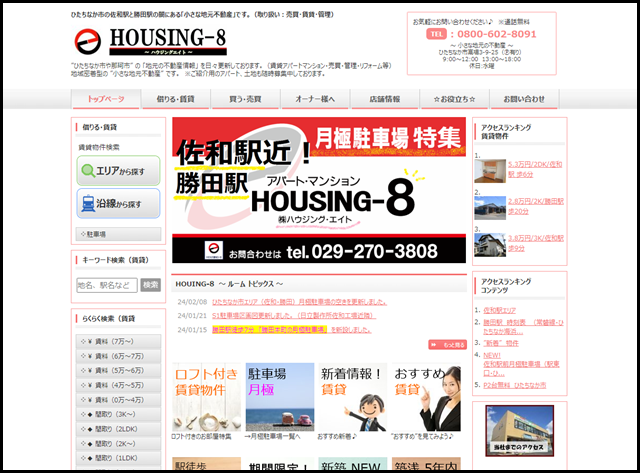
Task: Click the keyword search input field
Action: point(107,285)
